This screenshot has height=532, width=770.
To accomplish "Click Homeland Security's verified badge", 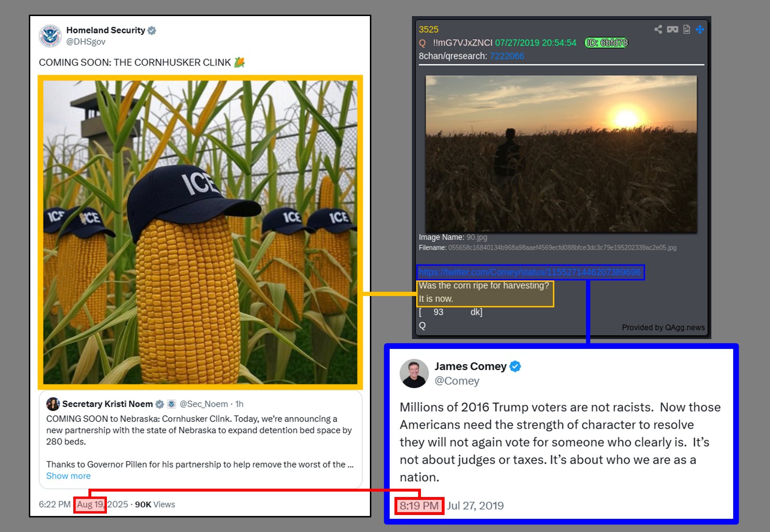I will [152, 30].
